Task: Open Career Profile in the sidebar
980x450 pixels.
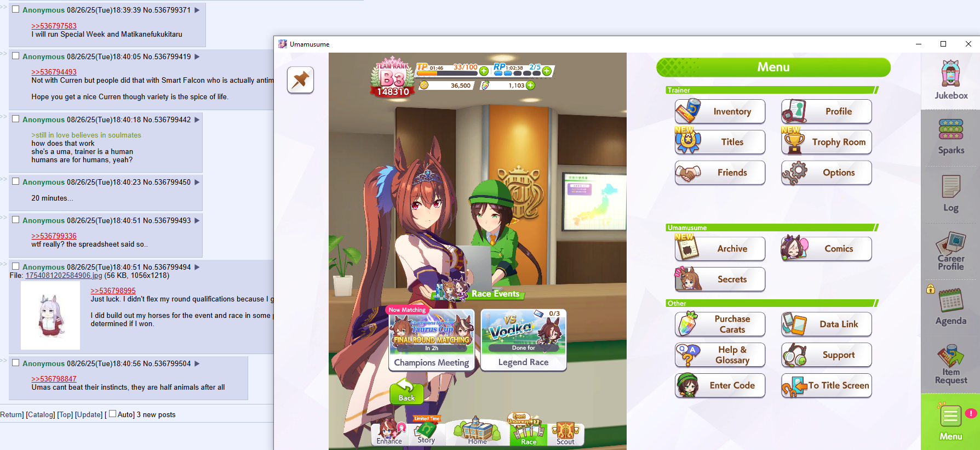Action: pos(951,252)
